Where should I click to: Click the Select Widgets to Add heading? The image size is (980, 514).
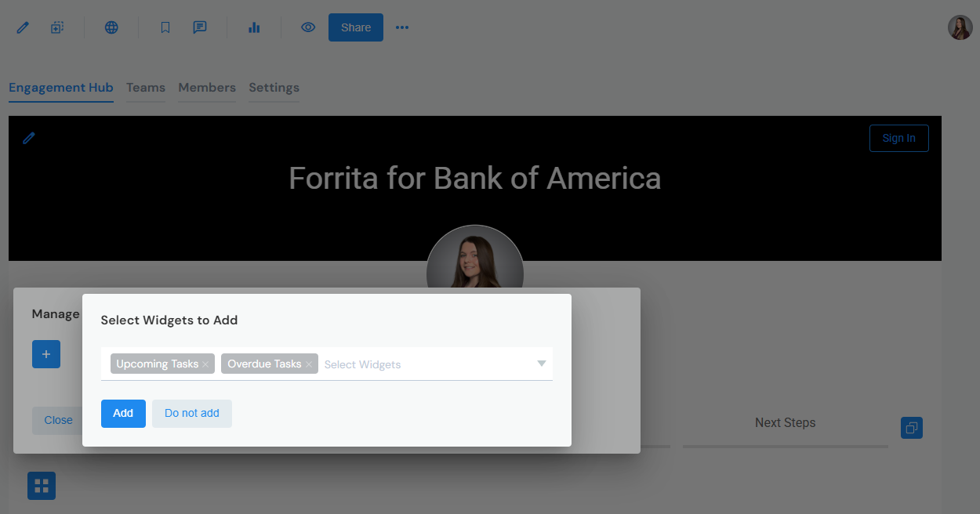pyautogui.click(x=169, y=320)
